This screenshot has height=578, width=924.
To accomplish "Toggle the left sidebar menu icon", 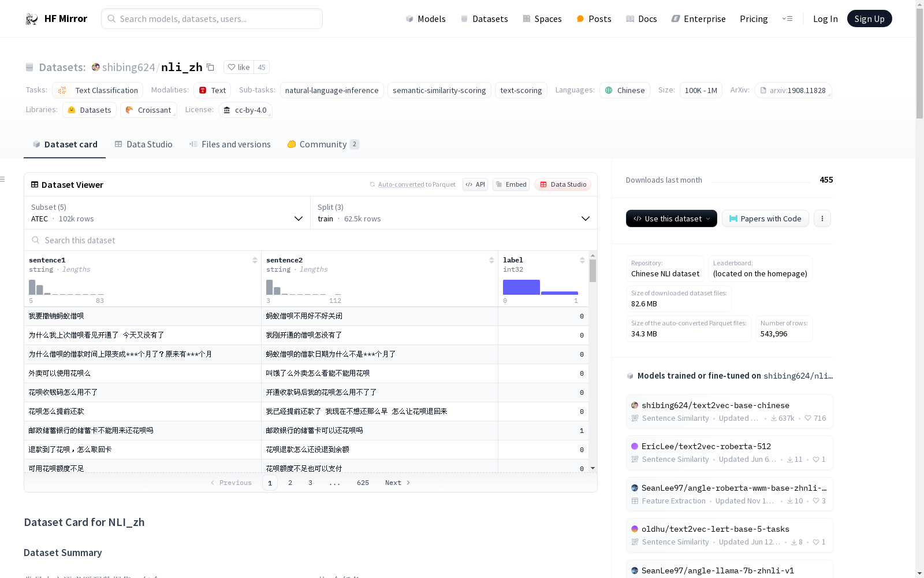I will point(2,179).
